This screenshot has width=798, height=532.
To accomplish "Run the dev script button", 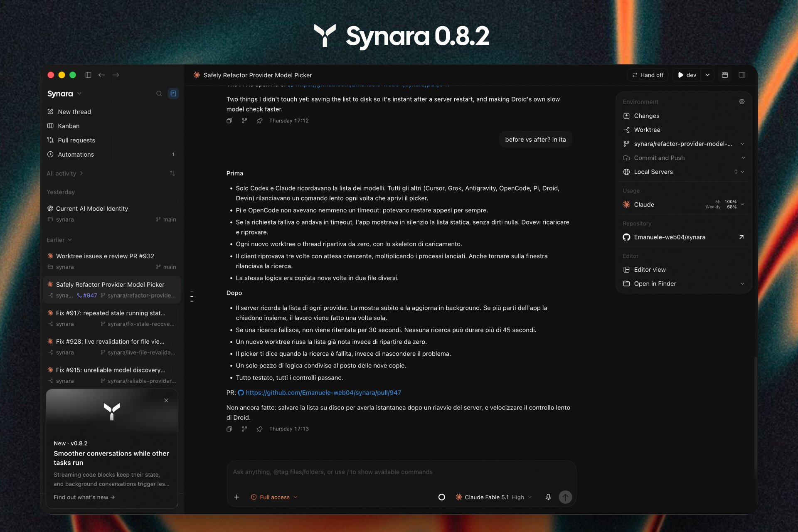I will pyautogui.click(x=687, y=75).
